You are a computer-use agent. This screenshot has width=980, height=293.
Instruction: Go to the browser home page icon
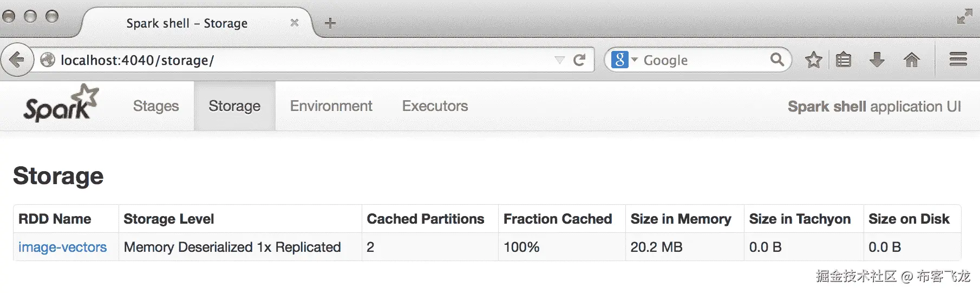[912, 60]
